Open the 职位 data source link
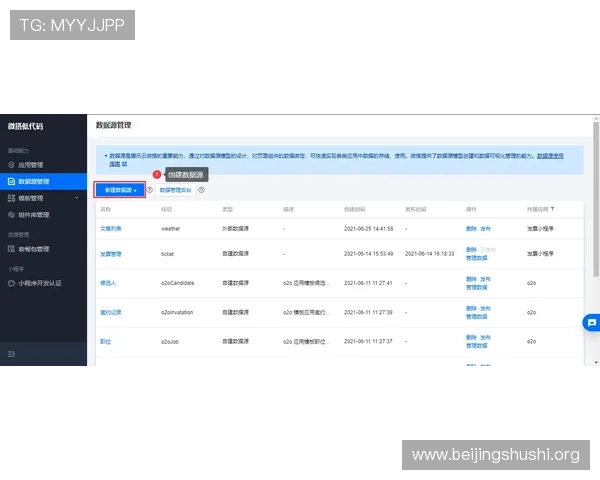The image size is (600, 480). pos(105,341)
